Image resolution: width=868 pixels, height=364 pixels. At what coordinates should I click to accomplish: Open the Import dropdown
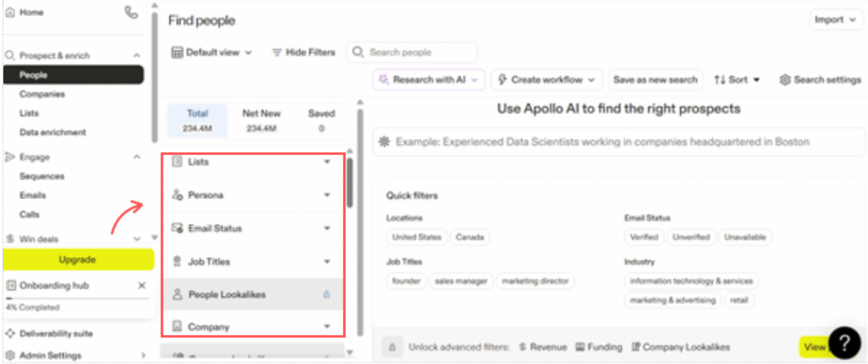pos(835,20)
